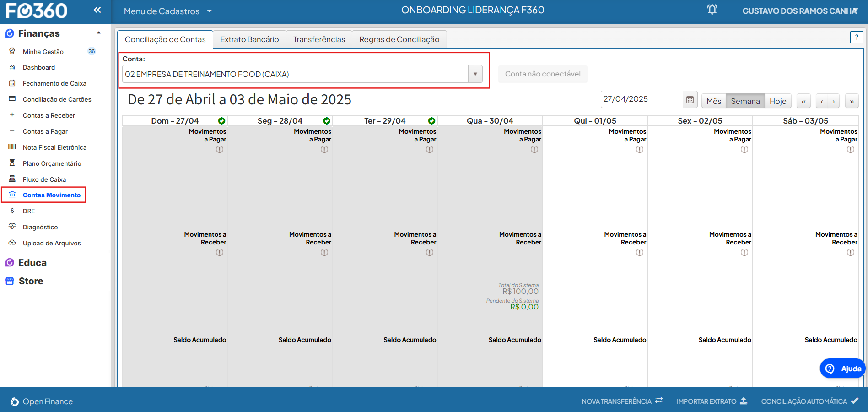Select Mês view button
Screen dimensions: 868x412
(714, 101)
